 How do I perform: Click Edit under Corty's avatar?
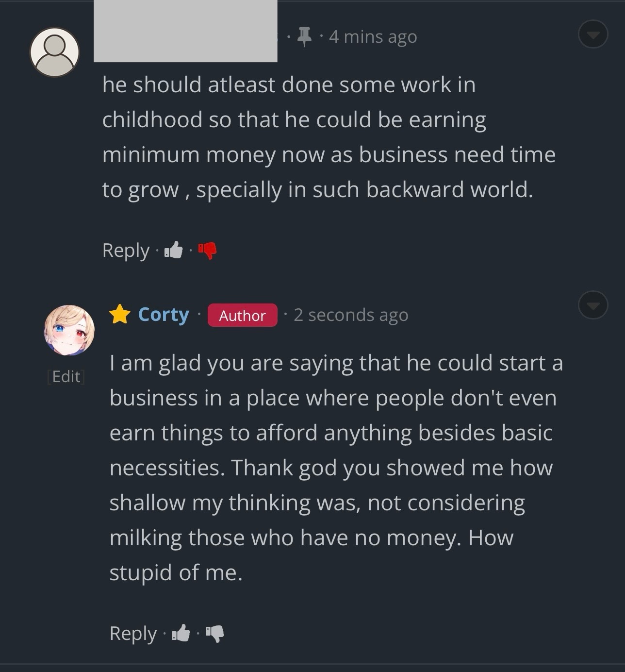pyautogui.click(x=66, y=377)
